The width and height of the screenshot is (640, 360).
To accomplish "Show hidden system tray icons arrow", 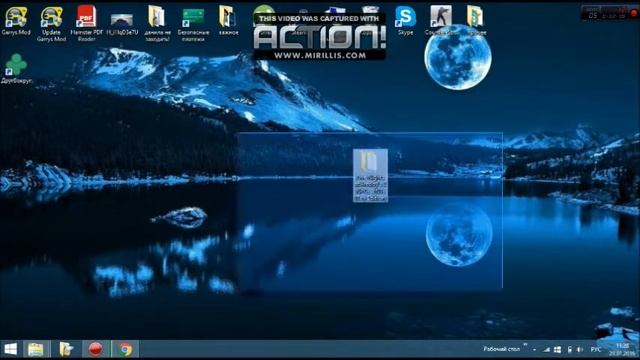I will pos(534,350).
